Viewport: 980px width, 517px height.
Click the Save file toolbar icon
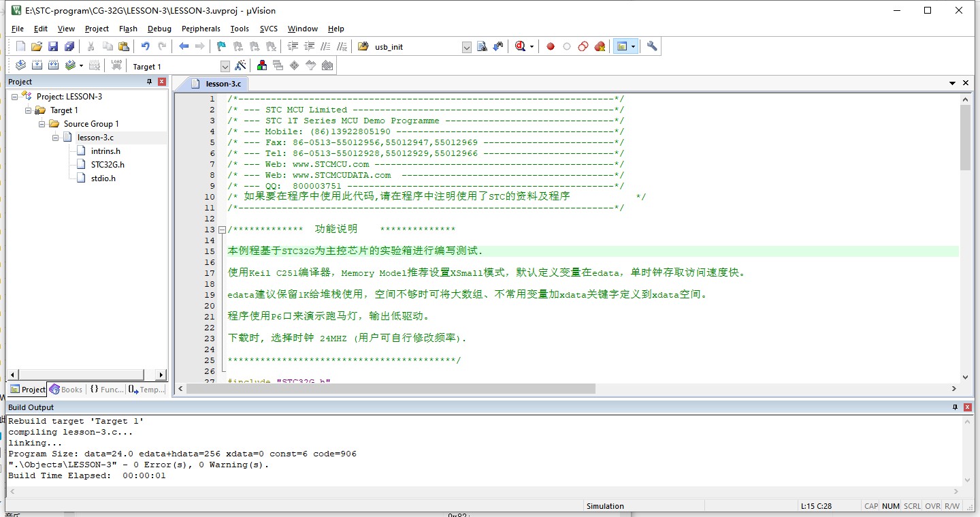pos(53,46)
